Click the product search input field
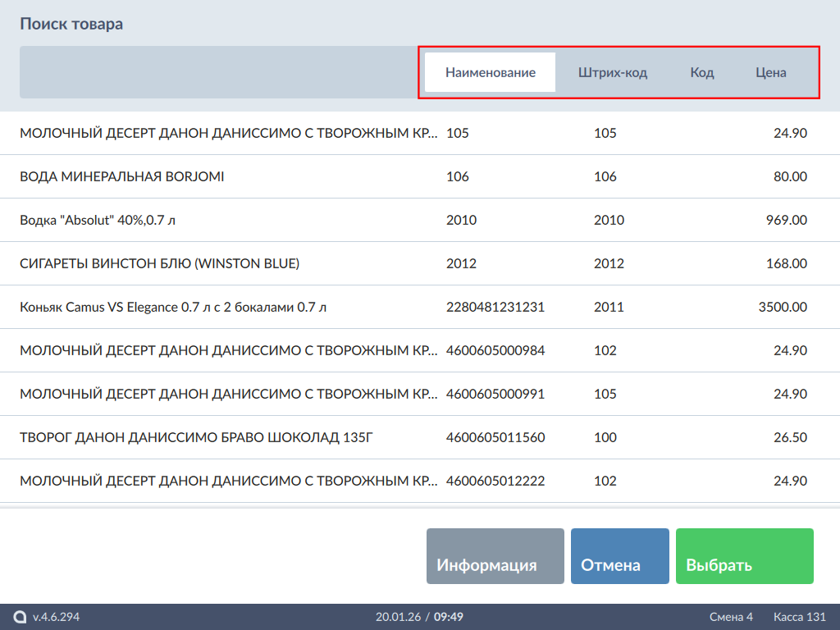The width and height of the screenshot is (840, 630). pyautogui.click(x=217, y=72)
